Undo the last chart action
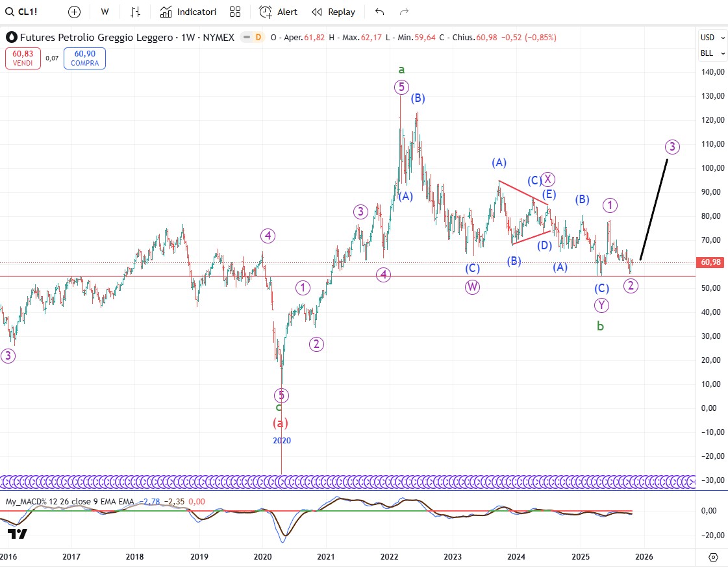 [380, 12]
